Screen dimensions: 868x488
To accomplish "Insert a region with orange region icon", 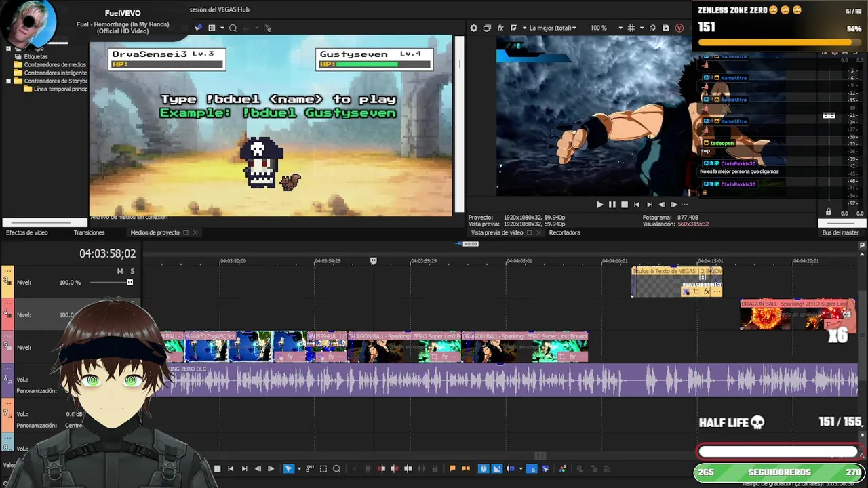I will 466,468.
